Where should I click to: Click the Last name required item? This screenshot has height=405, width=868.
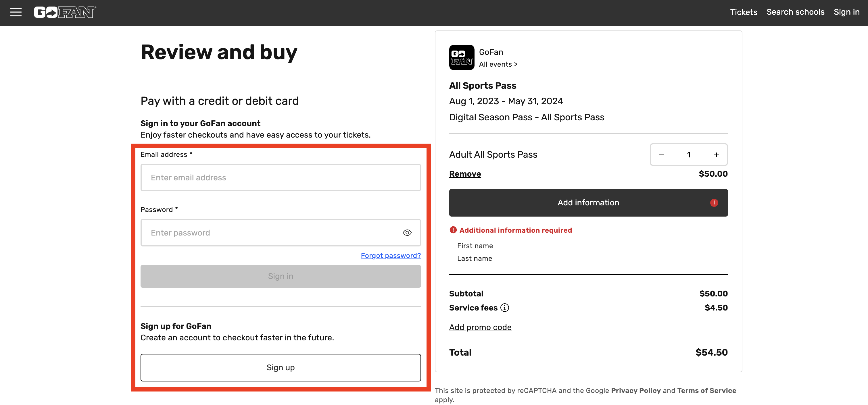[475, 259]
